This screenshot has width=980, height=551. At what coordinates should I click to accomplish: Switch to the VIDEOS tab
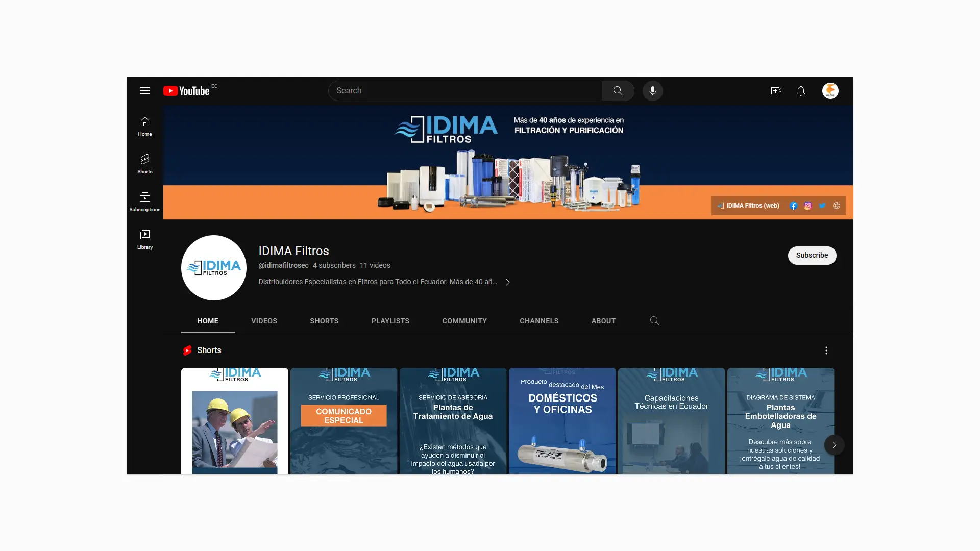point(264,321)
